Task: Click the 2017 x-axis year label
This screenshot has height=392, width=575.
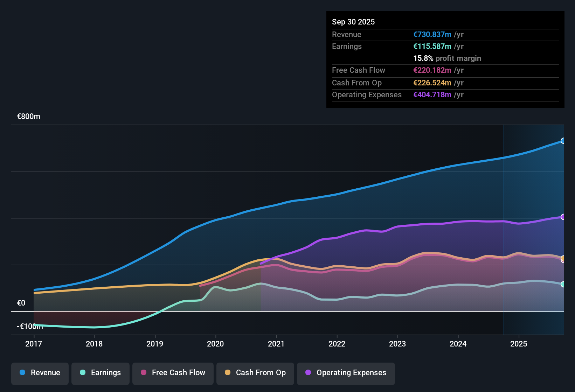Action: [34, 344]
